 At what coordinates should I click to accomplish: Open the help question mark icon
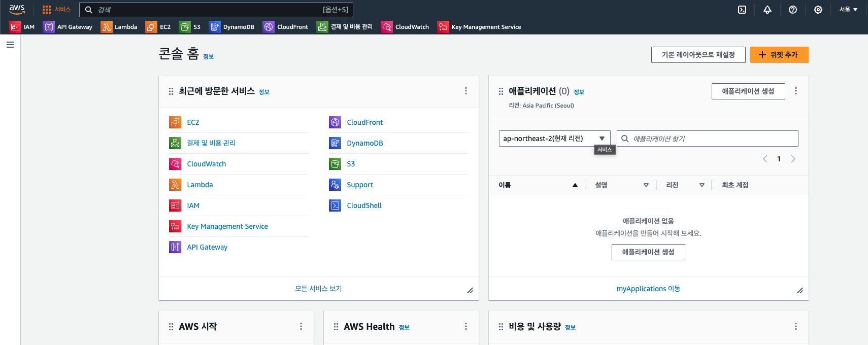(793, 10)
